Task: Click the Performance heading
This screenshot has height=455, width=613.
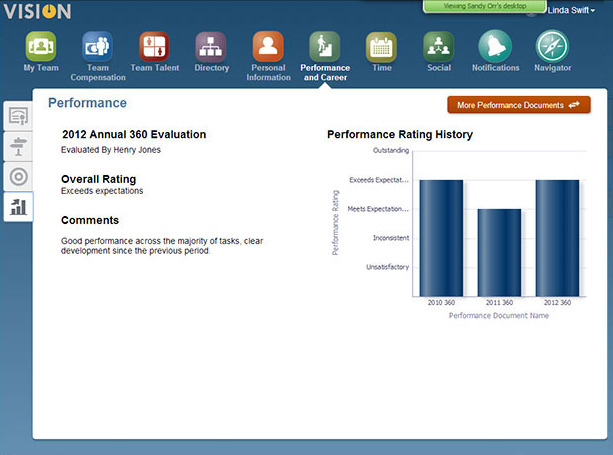Action: click(x=87, y=103)
